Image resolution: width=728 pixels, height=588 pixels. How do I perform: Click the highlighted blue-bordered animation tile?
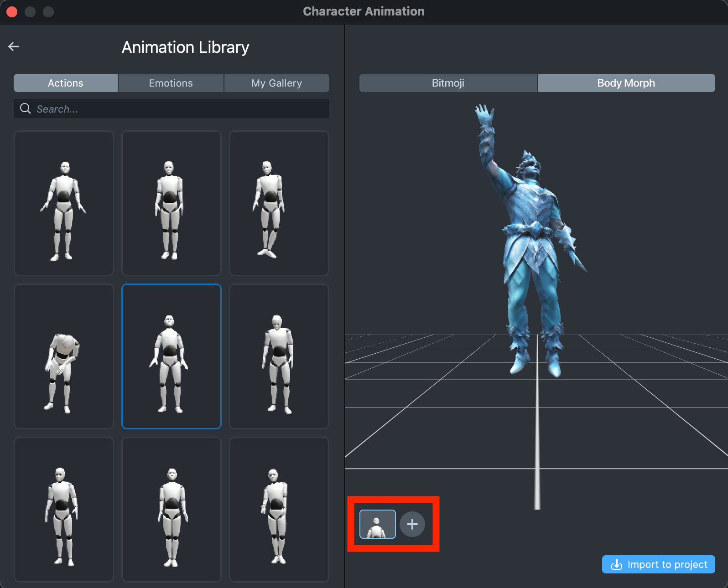pyautogui.click(x=172, y=356)
